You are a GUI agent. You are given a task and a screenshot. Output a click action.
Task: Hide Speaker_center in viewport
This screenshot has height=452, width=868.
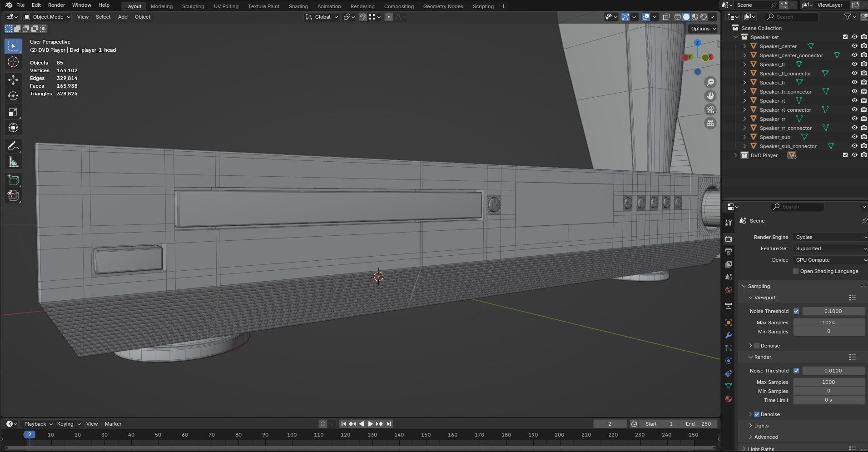pos(854,46)
